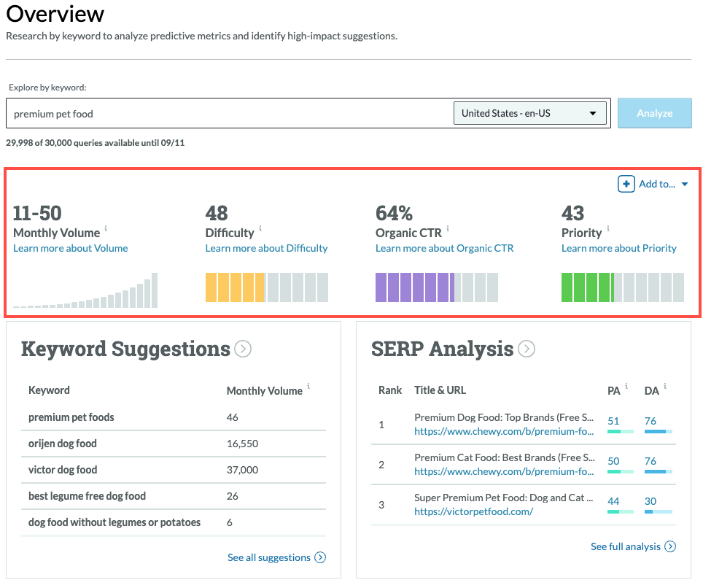Click the plus icon on Add to button
Image resolution: width=703 pixels, height=588 pixels.
point(626,184)
